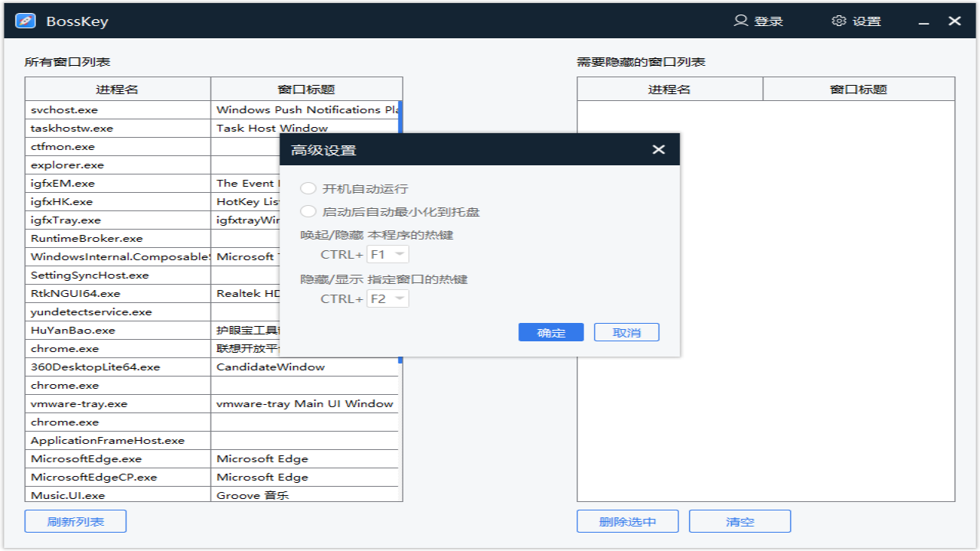The image size is (980, 551).
Task: Click the 登录 menu text
Action: pyautogui.click(x=768, y=21)
